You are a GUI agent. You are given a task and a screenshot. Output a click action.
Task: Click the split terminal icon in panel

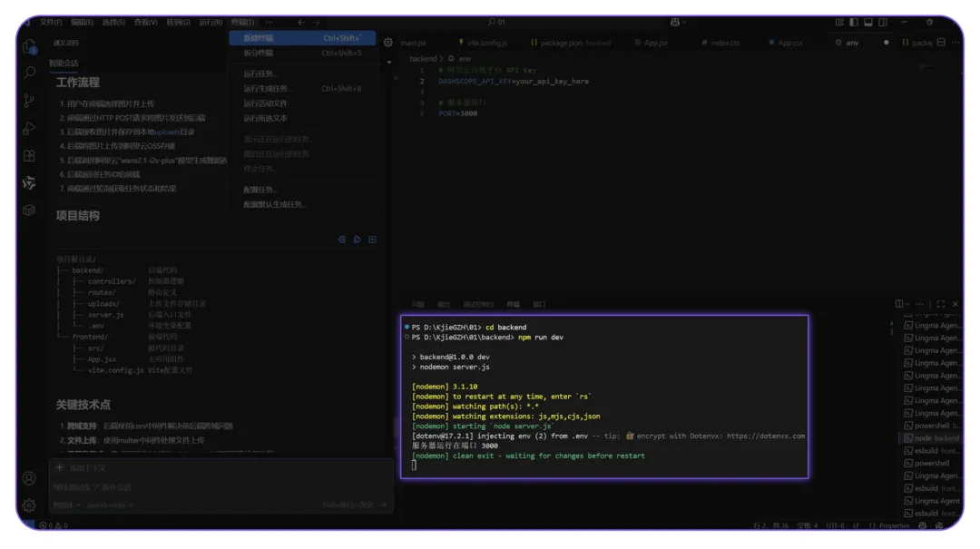(x=898, y=304)
